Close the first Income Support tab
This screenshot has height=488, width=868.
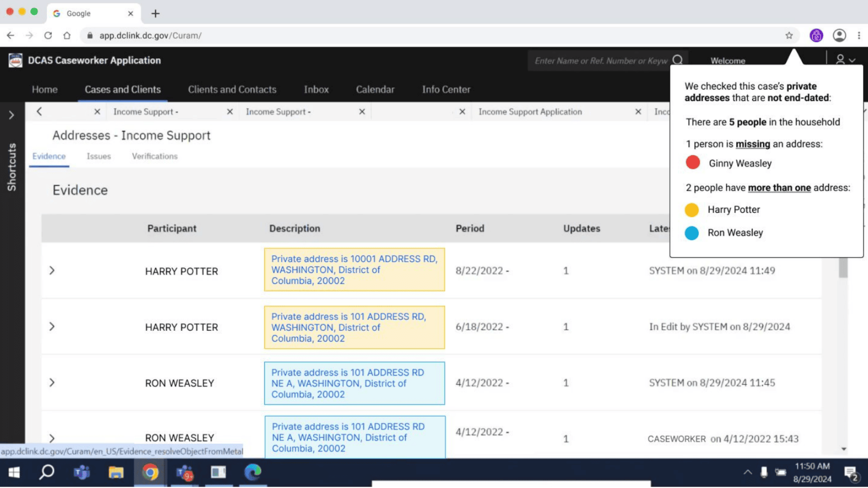pyautogui.click(x=230, y=112)
